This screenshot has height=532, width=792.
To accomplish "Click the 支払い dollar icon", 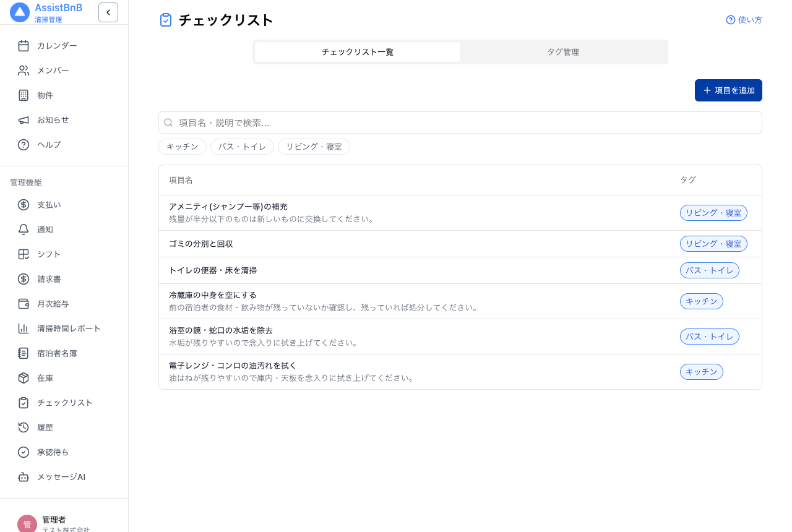I will pos(24,205).
